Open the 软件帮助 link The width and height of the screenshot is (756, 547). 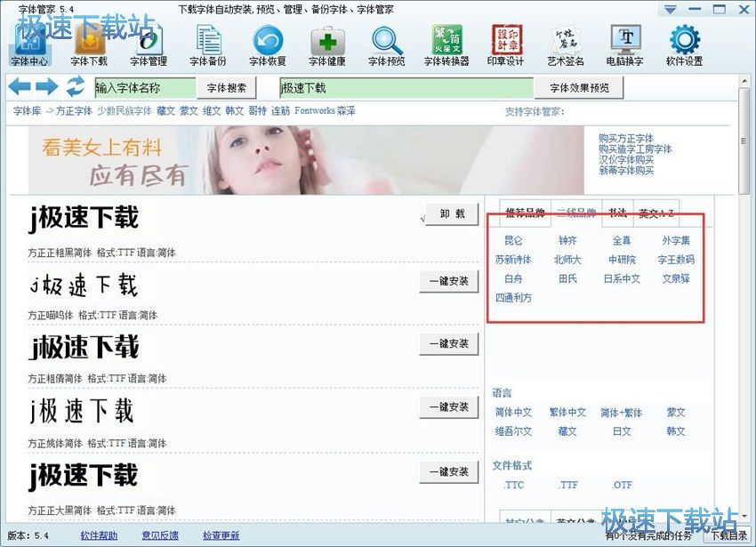click(x=99, y=535)
